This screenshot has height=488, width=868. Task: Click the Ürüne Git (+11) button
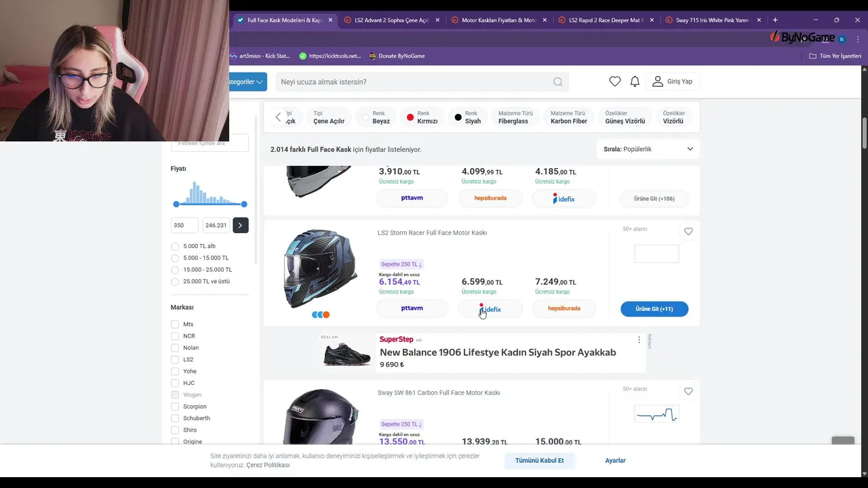click(x=654, y=309)
